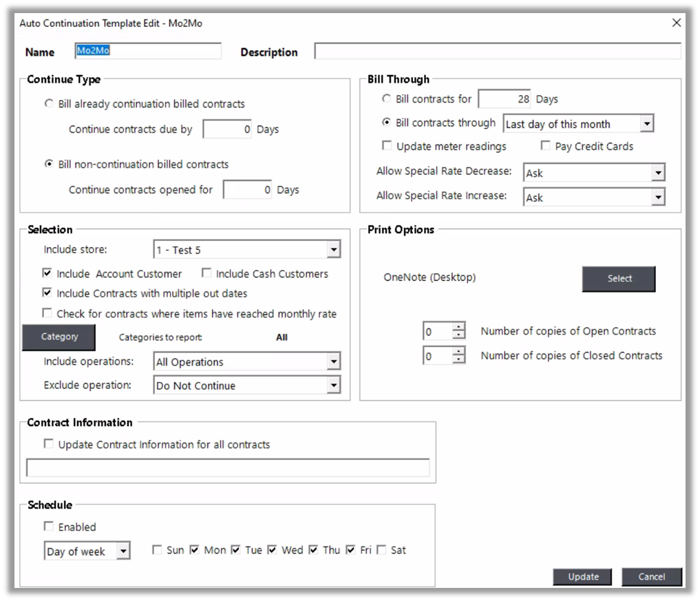Uncheck Include Contracts with multiple out dates
700x601 pixels.
[47, 293]
